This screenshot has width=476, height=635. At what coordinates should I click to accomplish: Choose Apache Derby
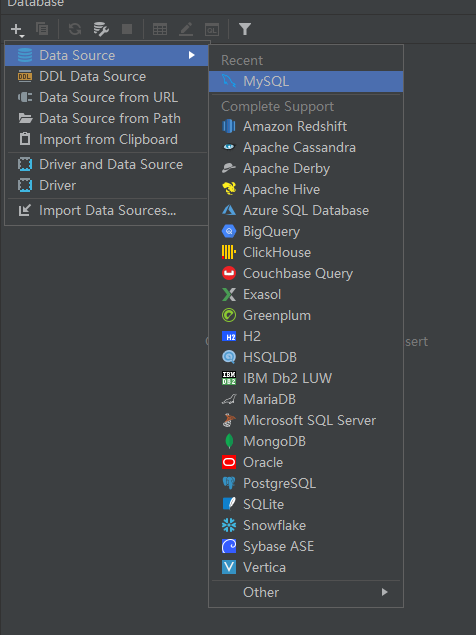[x=306, y=168]
